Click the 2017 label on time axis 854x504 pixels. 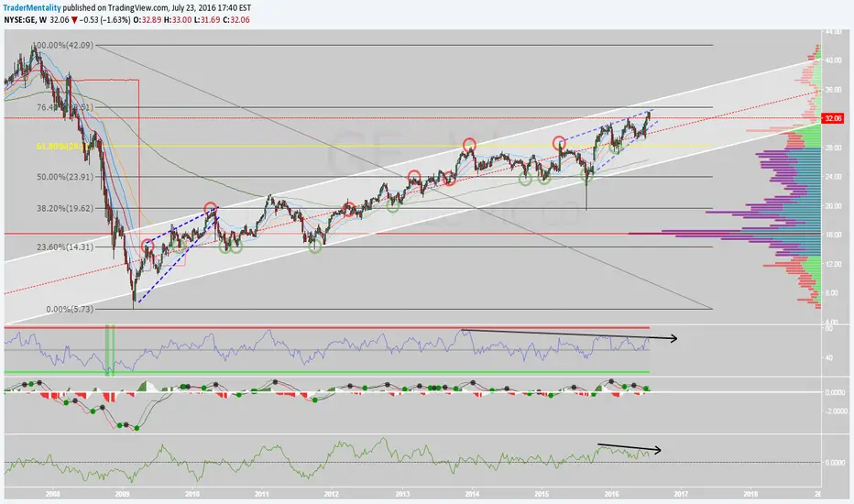681,494
